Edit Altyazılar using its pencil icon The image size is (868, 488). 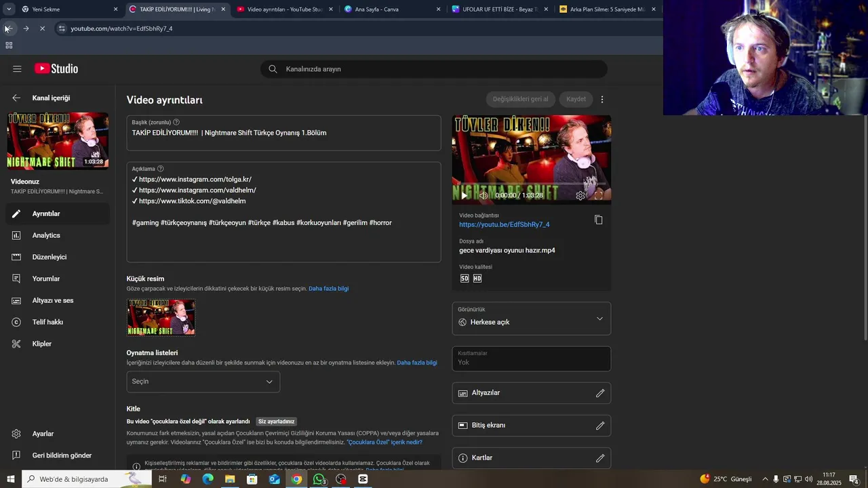point(599,393)
